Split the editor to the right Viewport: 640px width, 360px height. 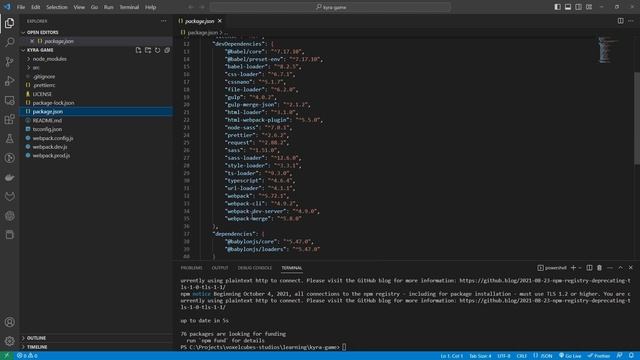tap(620, 21)
